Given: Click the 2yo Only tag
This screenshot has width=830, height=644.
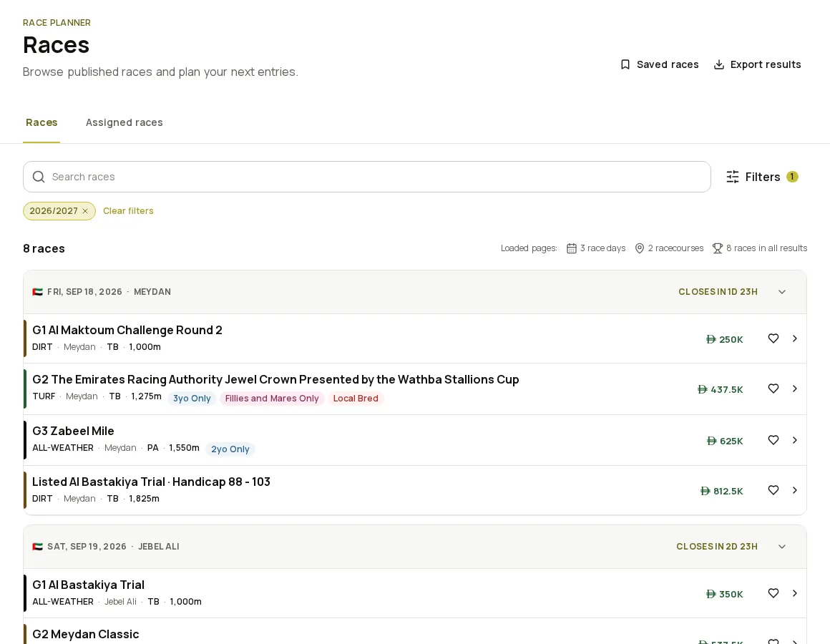Looking at the screenshot, I should (230, 449).
